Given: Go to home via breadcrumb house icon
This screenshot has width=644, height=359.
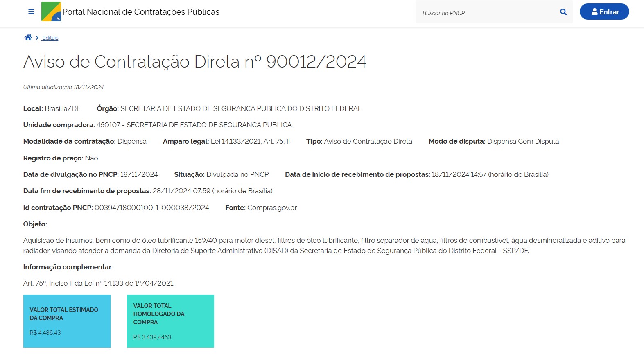Looking at the screenshot, I should [x=28, y=38].
